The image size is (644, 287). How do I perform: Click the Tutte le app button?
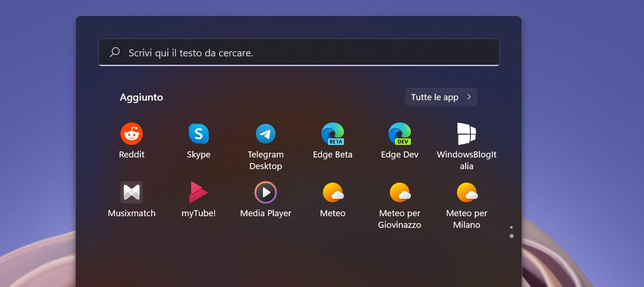442,97
